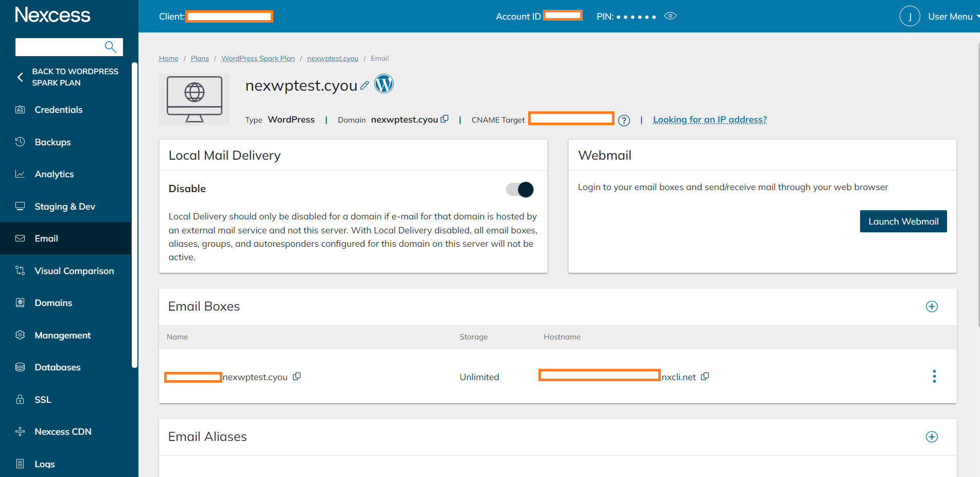Image resolution: width=980 pixels, height=477 pixels.
Task: Copy the domain nexwptest.cyou
Action: click(445, 119)
